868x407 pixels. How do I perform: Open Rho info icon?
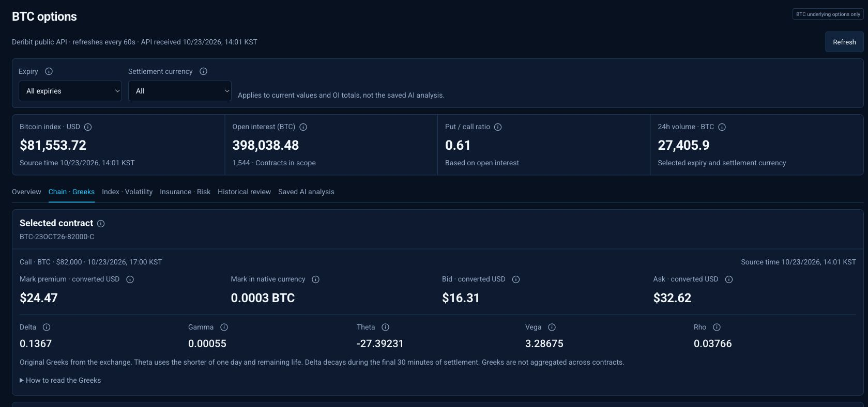(717, 327)
